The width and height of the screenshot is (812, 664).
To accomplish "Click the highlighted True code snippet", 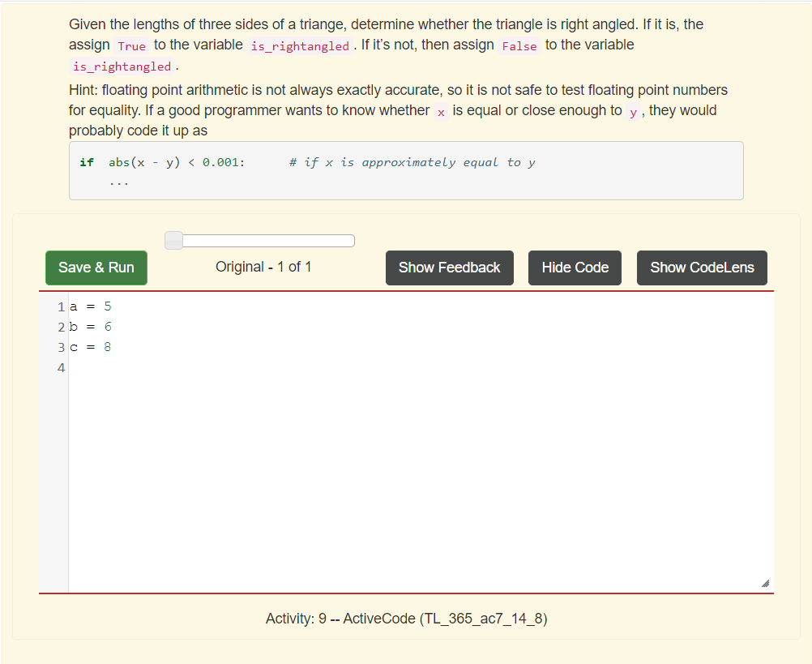I will pos(131,45).
